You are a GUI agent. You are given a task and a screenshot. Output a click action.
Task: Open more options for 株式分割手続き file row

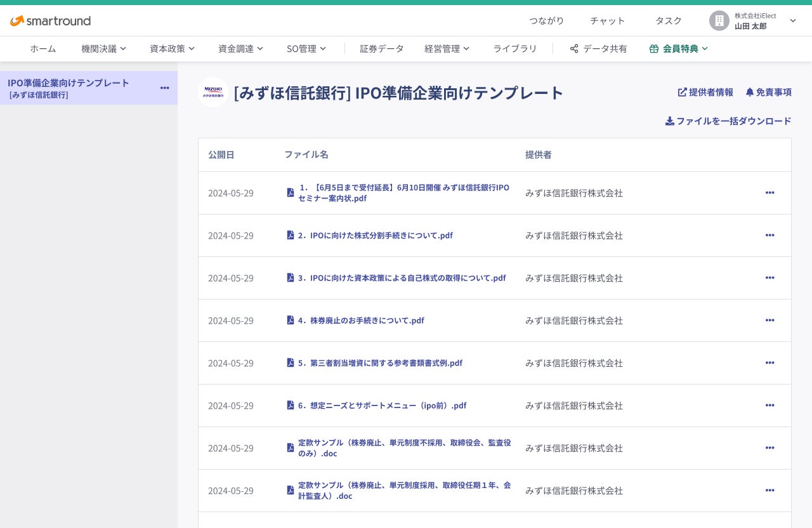(769, 235)
